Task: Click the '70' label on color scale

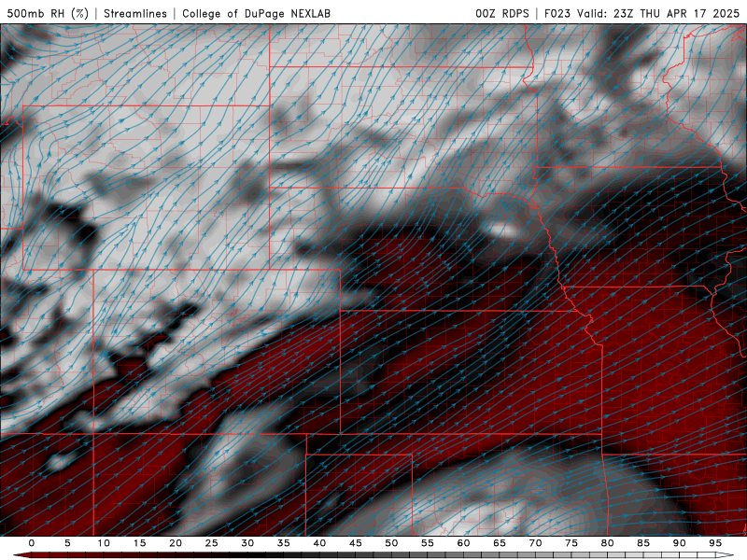Action: (x=535, y=543)
